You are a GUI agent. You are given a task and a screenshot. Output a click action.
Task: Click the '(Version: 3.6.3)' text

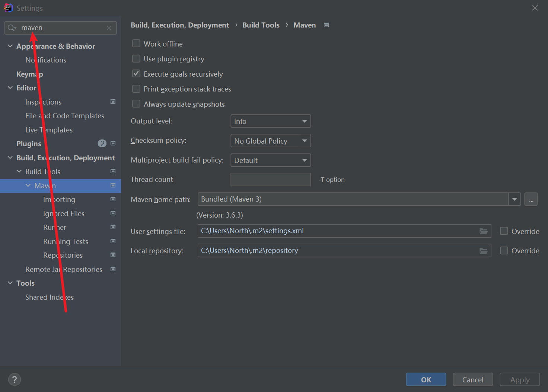220,215
